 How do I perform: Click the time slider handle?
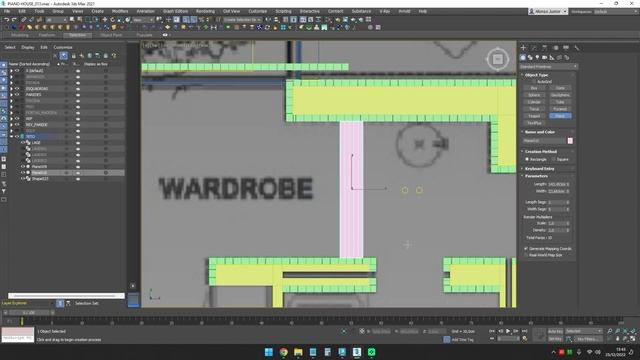pos(29,313)
